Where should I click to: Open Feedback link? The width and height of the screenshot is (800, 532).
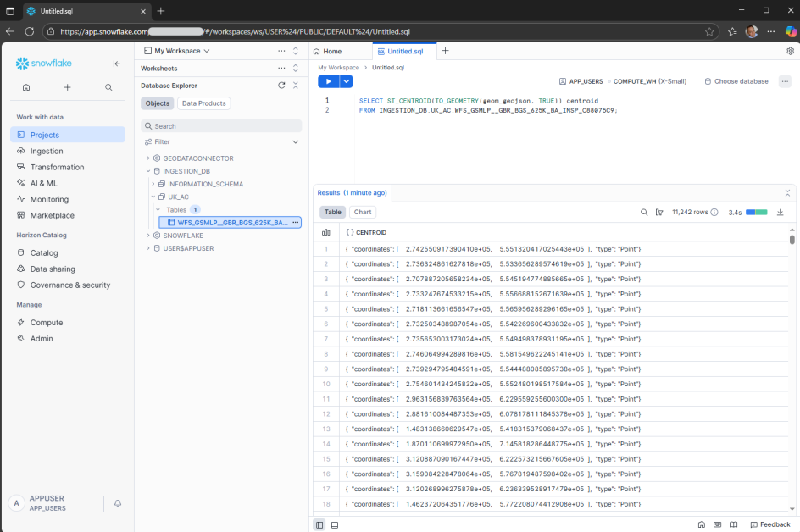(769, 524)
